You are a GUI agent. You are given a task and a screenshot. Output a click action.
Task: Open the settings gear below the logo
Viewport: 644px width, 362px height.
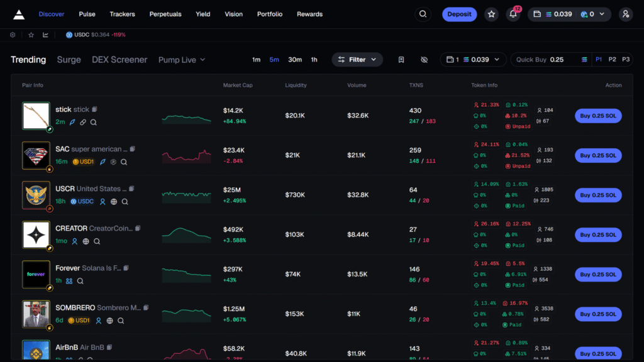[x=13, y=35]
